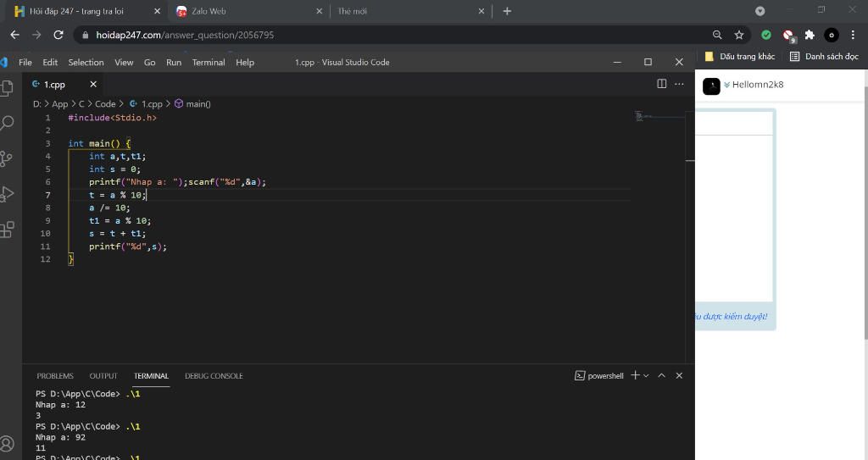Open Dấu trang khác bookmarks folder

(740, 57)
